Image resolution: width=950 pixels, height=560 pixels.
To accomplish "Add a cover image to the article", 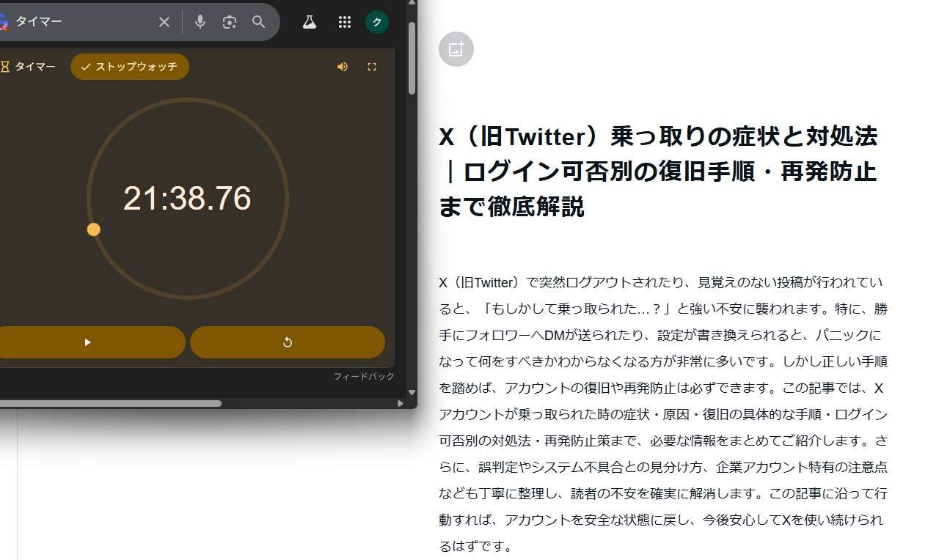I will pyautogui.click(x=456, y=50).
